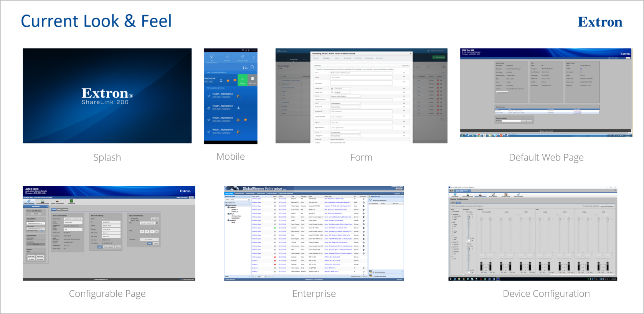Click the EDID Minder icon in Device Configuration
The width and height of the screenshot is (644, 314).
(x=455, y=195)
